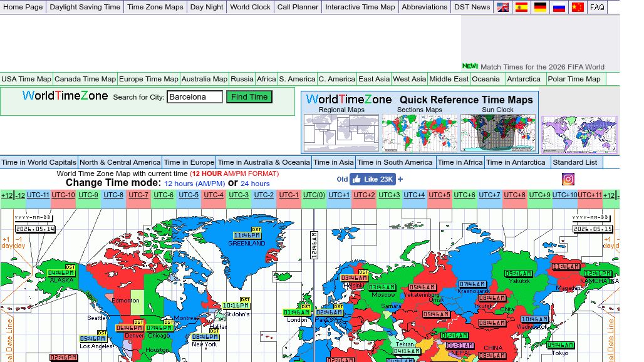Click the Yakutsk 09:46AM time label
The height and width of the screenshot is (362, 644).
(518, 273)
